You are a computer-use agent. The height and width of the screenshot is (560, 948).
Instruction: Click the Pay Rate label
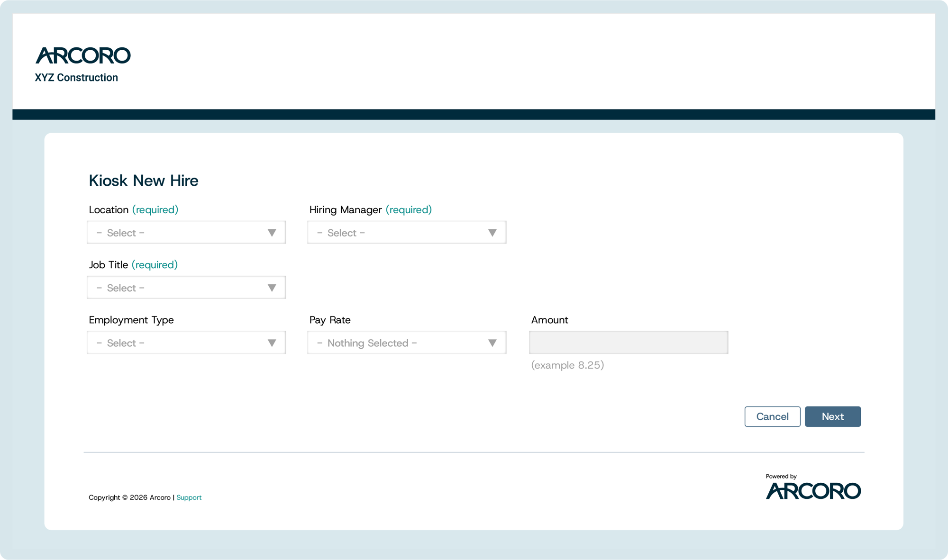[x=330, y=320]
